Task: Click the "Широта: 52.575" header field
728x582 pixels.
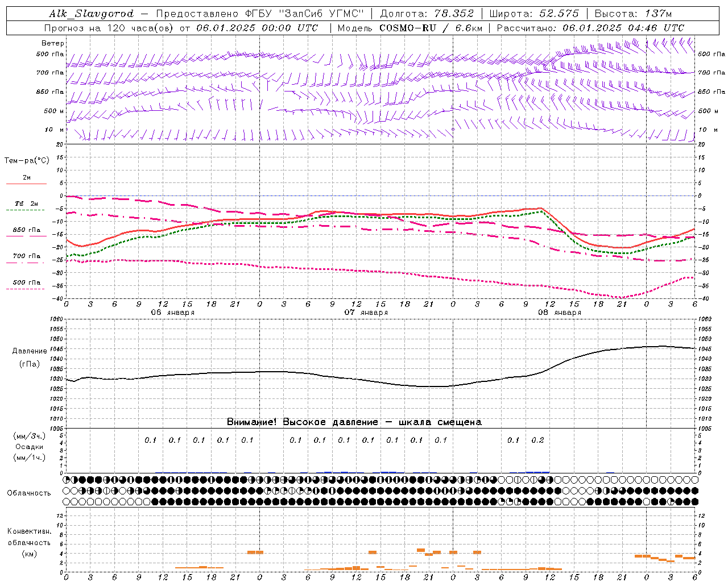Action: point(534,14)
